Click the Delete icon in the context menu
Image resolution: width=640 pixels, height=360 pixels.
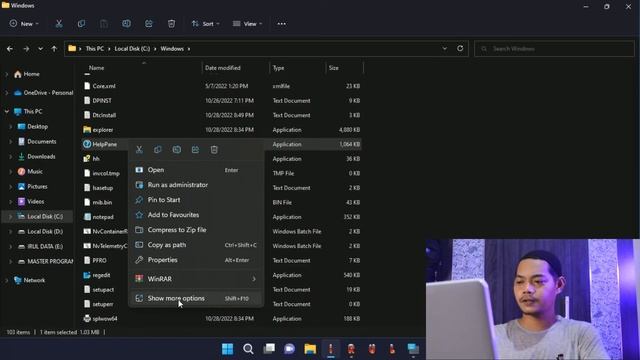(214, 149)
